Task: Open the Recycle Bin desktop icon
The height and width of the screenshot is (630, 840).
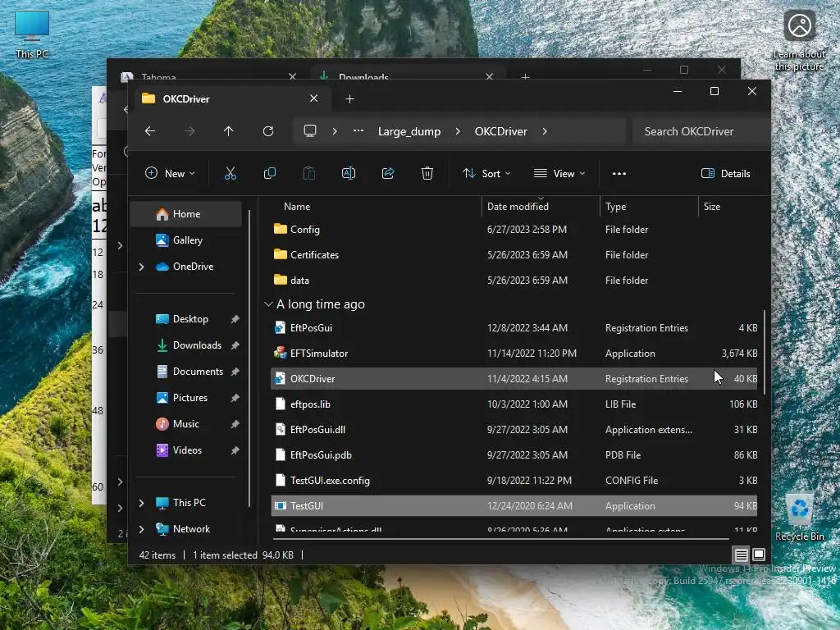Action: coord(800,518)
